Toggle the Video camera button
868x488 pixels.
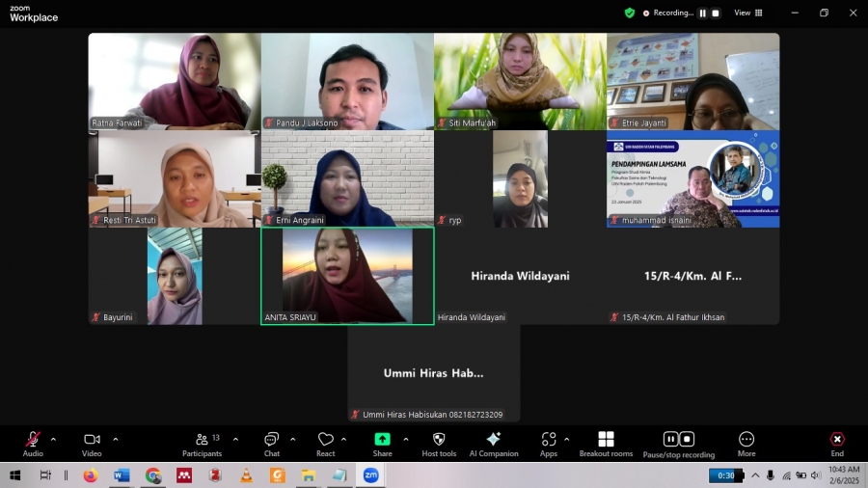point(92,444)
